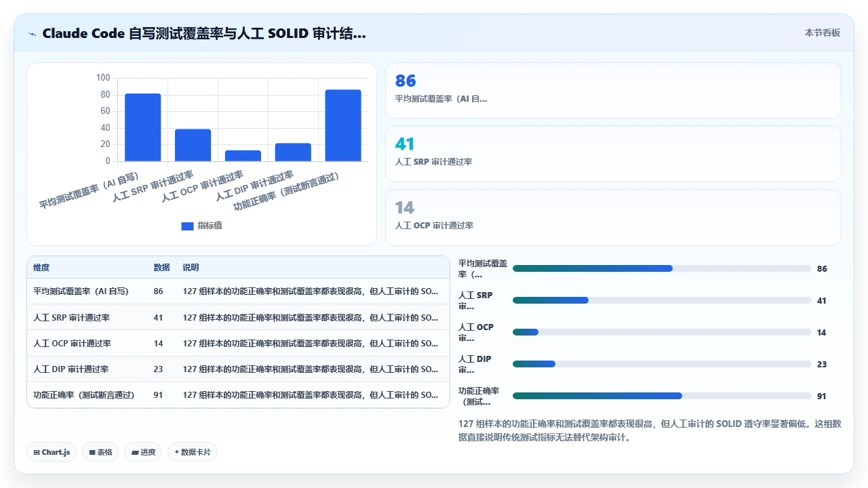Click the progress bar with value 91

(662, 396)
